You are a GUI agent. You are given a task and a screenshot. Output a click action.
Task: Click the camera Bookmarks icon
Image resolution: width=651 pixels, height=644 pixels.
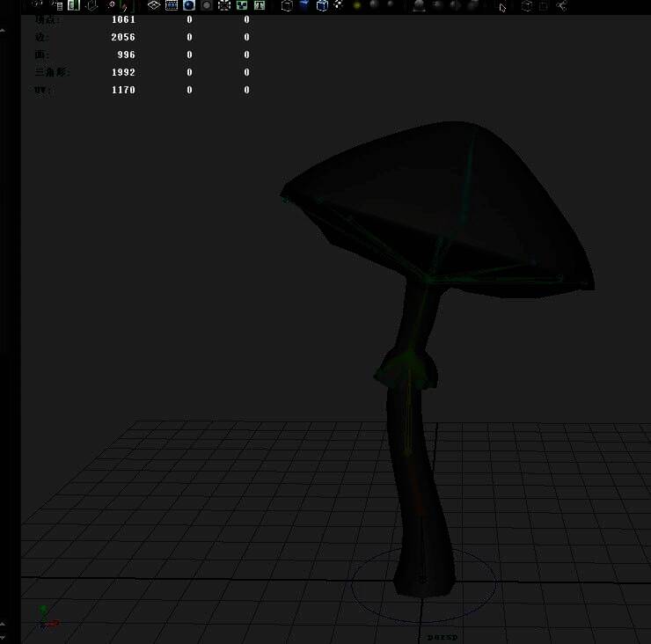74,5
